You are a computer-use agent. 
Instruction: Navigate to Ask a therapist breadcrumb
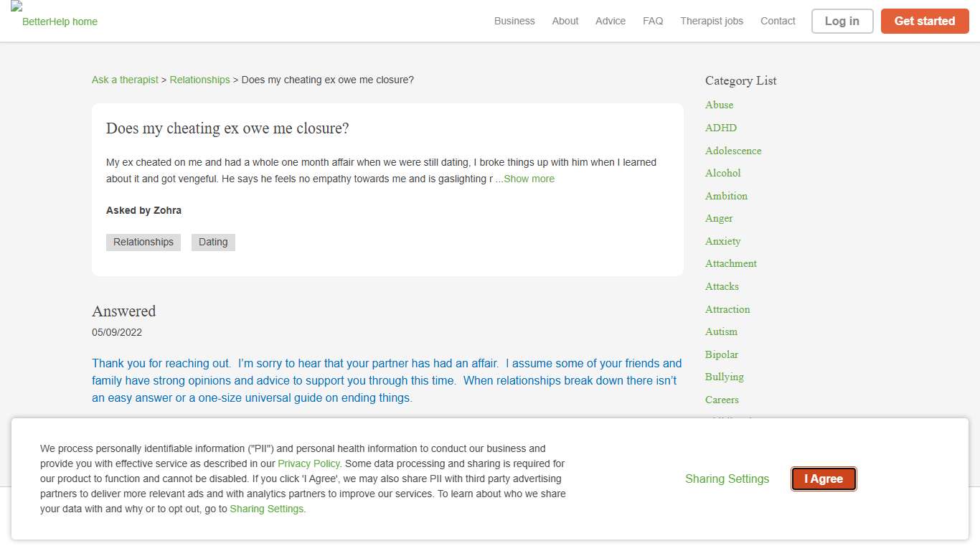(x=125, y=80)
